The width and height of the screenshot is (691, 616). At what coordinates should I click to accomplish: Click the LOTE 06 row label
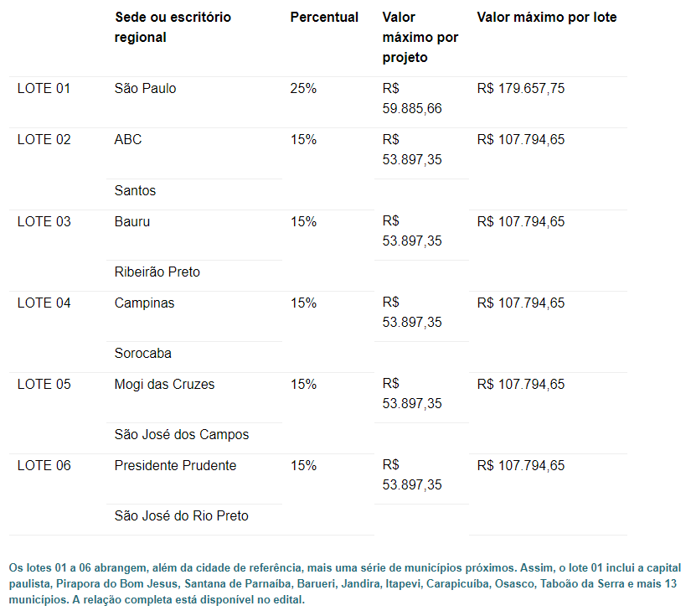click(44, 466)
